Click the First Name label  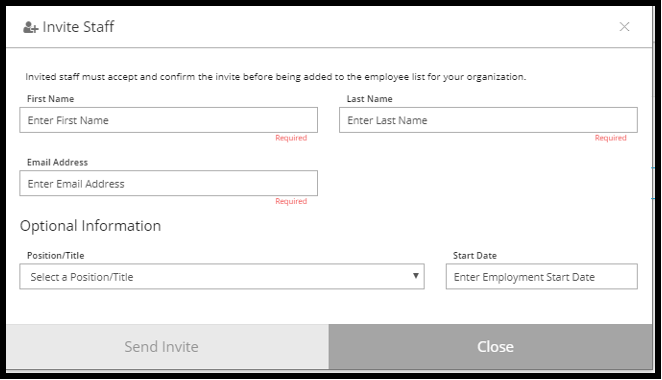(x=50, y=99)
